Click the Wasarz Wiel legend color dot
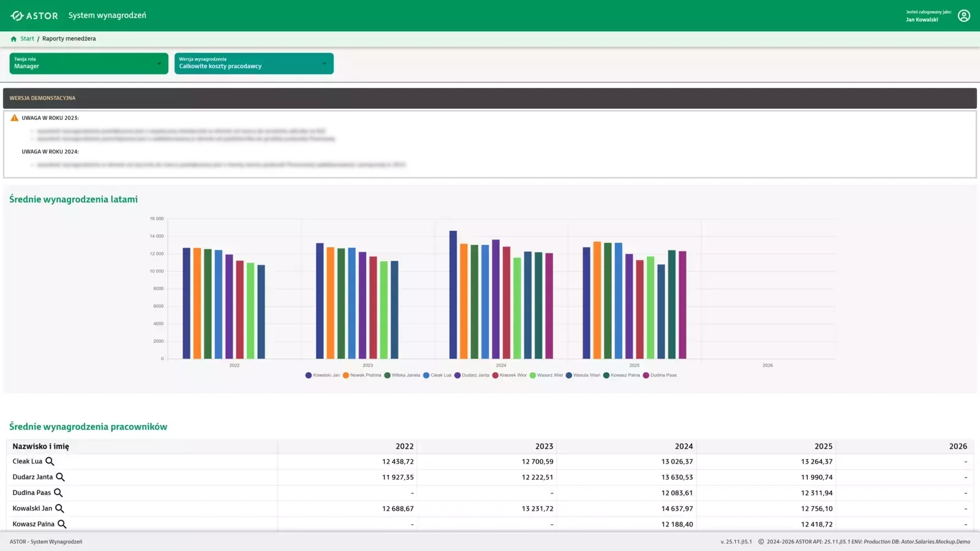The width and height of the screenshot is (980, 551). pos(533,375)
